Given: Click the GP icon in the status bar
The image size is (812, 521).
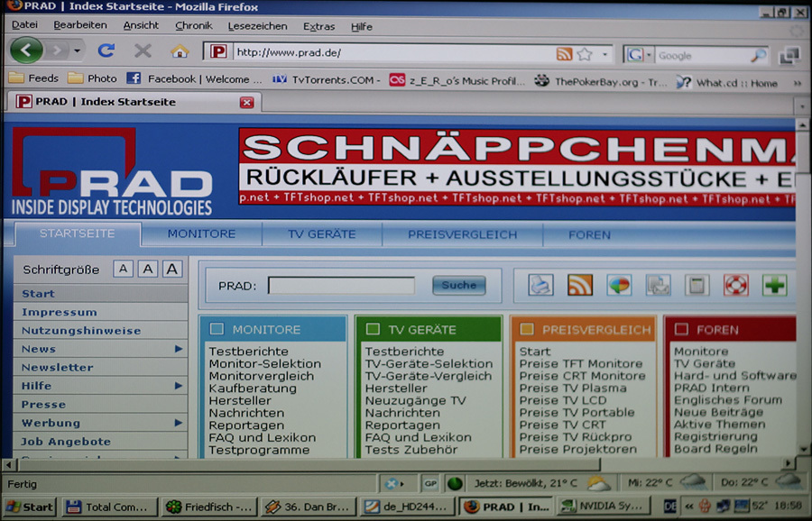Looking at the screenshot, I should click(x=429, y=484).
